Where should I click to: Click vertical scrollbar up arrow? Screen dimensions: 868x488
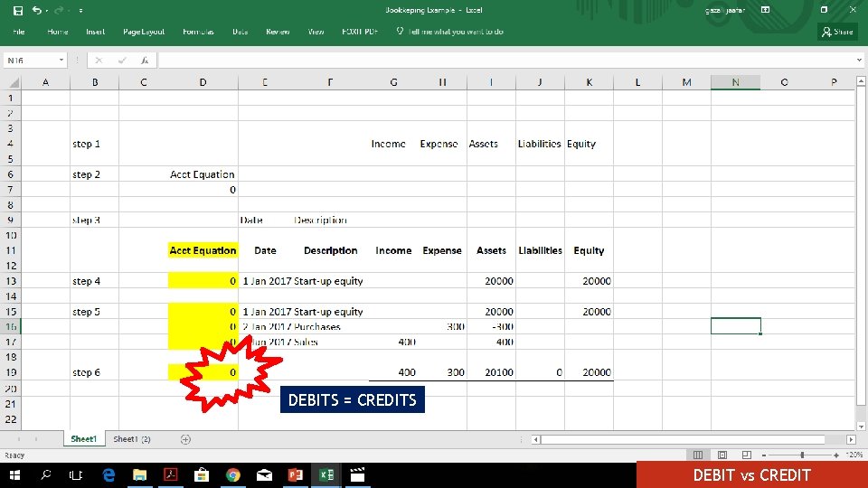point(861,81)
